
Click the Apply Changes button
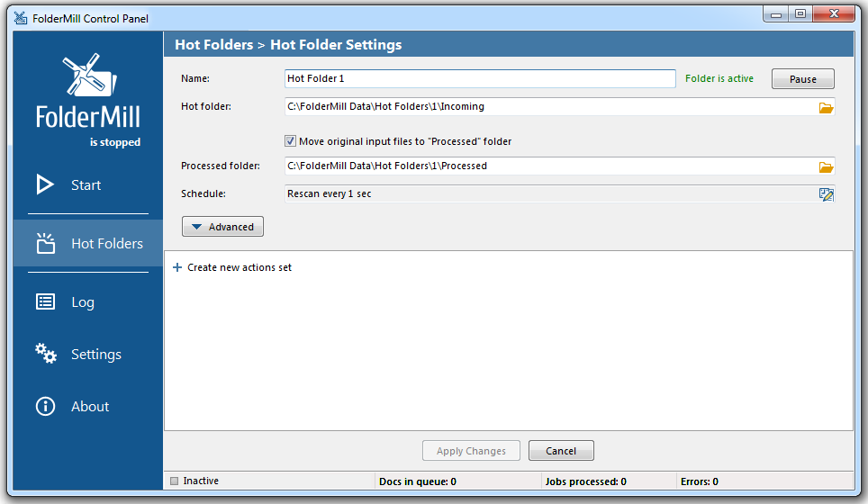click(471, 450)
